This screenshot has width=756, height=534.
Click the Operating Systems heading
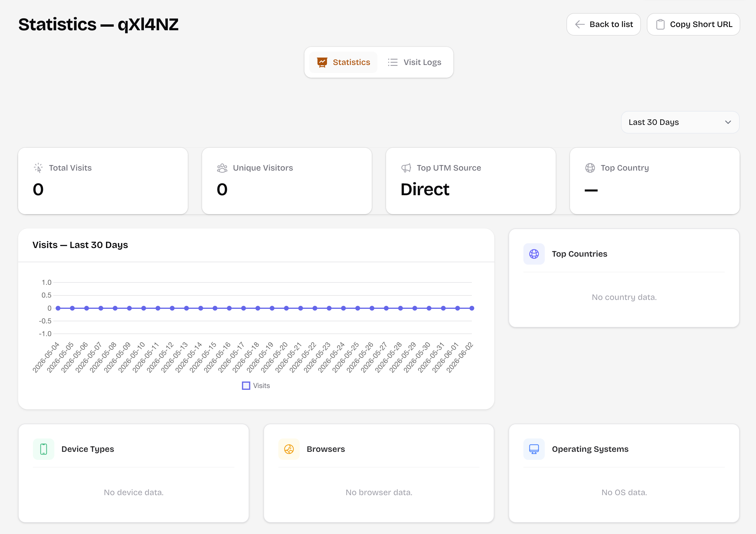tap(590, 449)
